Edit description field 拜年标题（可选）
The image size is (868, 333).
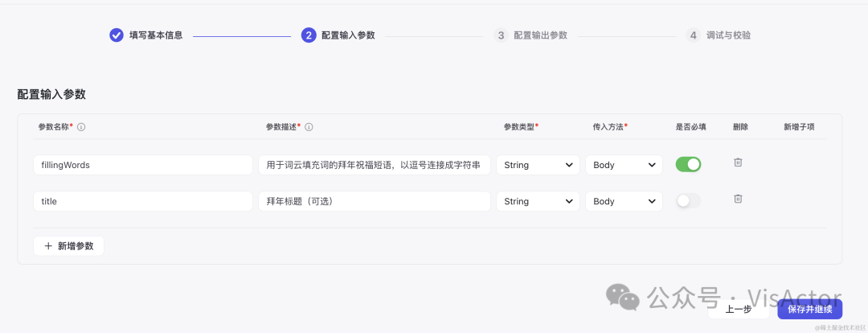(x=375, y=201)
